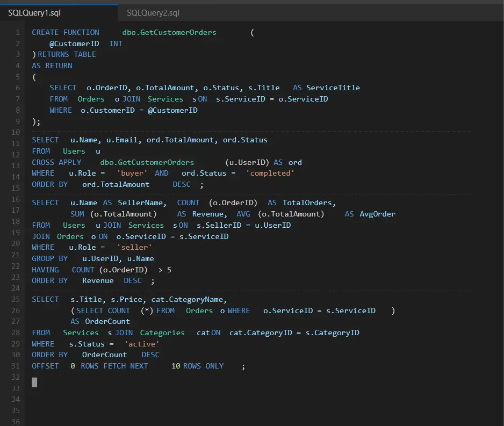Click 'GROUP BY' on line 21
Viewport: 504px width, 426px height.
coord(50,259)
